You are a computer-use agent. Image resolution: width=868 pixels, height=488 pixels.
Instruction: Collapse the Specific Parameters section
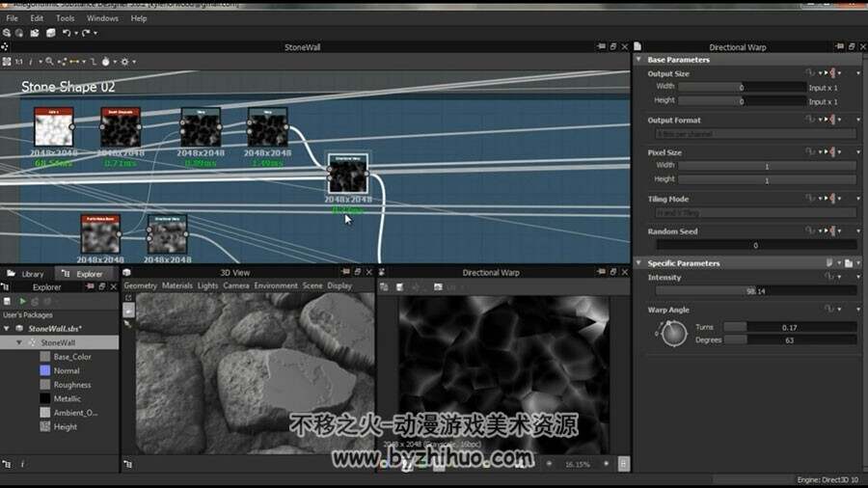638,263
